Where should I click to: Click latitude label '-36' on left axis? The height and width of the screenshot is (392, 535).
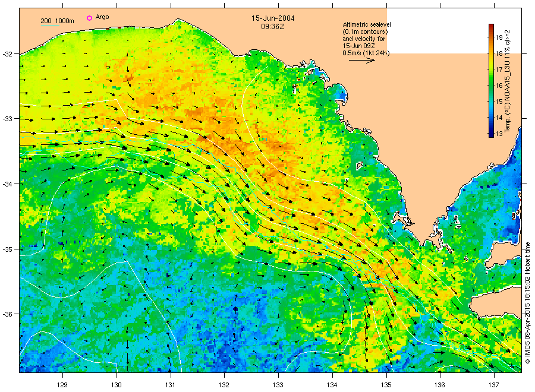[7, 314]
